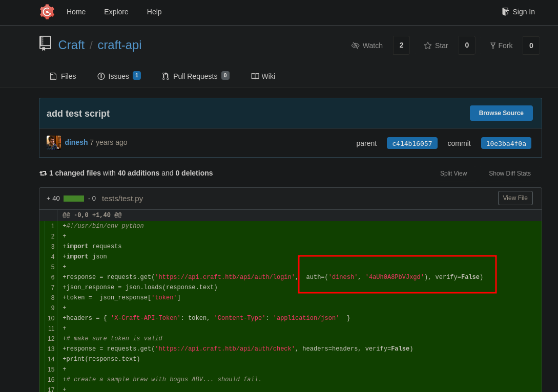Open the Home menu item
The image size is (558, 392).
pyautogui.click(x=76, y=12)
